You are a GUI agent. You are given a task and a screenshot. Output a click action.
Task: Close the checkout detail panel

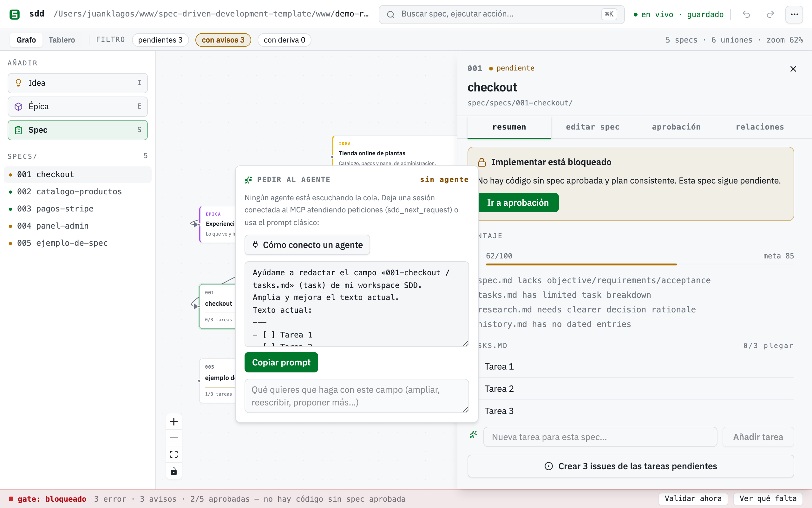(793, 69)
